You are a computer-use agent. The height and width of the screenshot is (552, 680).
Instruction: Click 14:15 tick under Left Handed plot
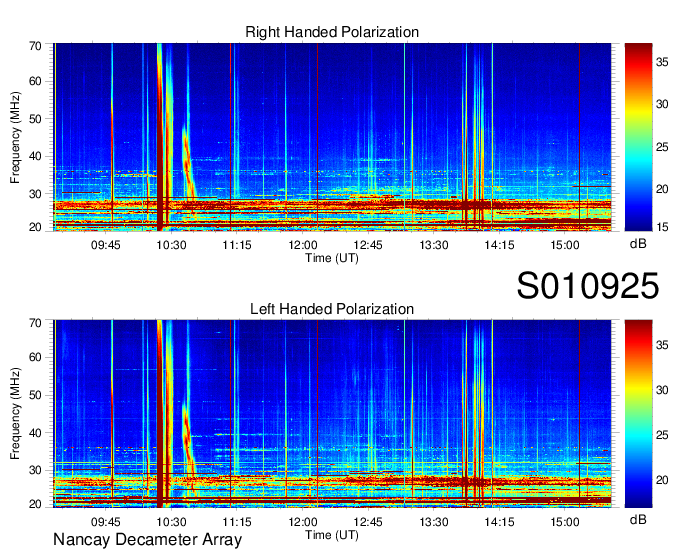click(499, 522)
